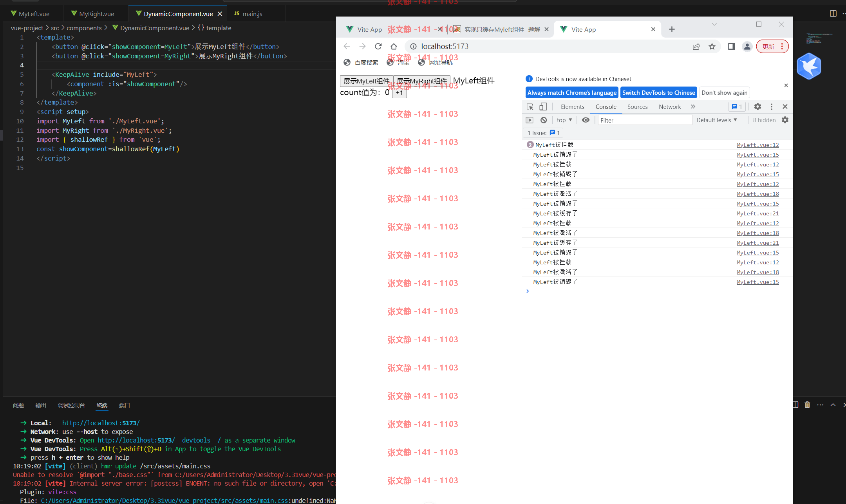
Task: Click the 展示MyLeft组件 button
Action: click(366, 81)
